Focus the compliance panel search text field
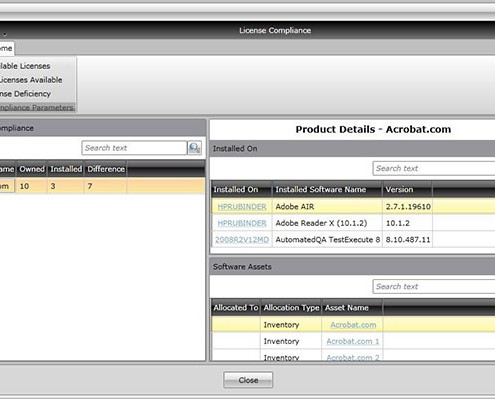The width and height of the screenshot is (495, 400). pyautogui.click(x=134, y=148)
